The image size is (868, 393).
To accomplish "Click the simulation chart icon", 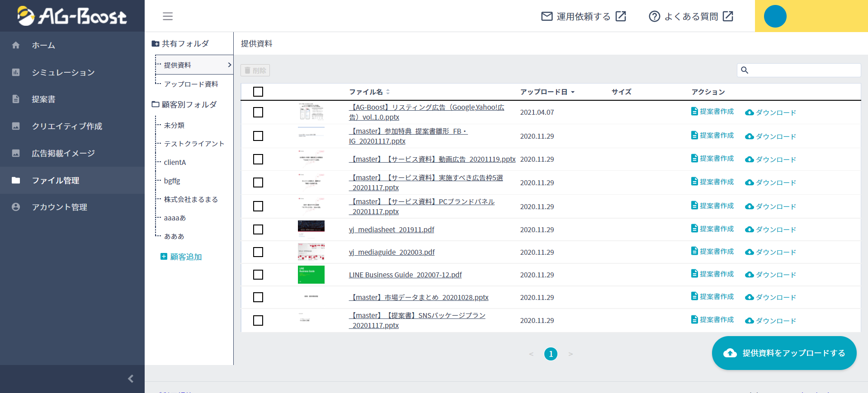I will 16,72.
